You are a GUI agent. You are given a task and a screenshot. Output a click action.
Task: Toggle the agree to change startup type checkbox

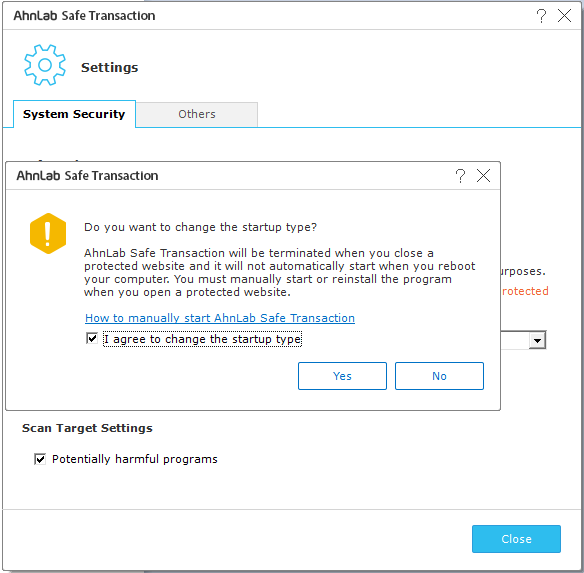point(92,339)
